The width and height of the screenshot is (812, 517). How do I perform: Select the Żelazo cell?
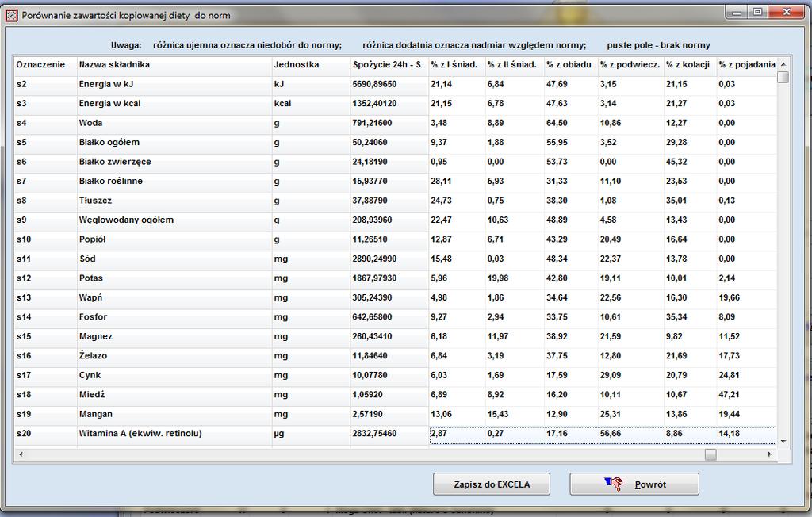click(x=174, y=356)
